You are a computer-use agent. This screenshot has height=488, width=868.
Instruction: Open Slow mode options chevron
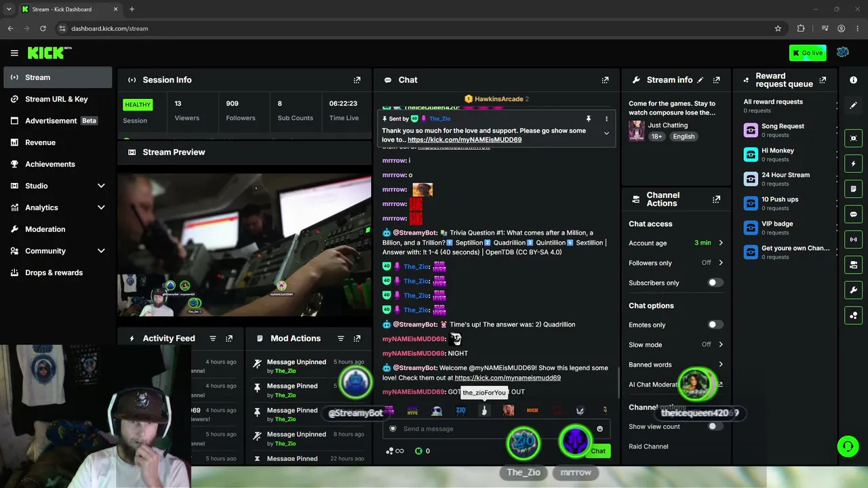(x=721, y=344)
